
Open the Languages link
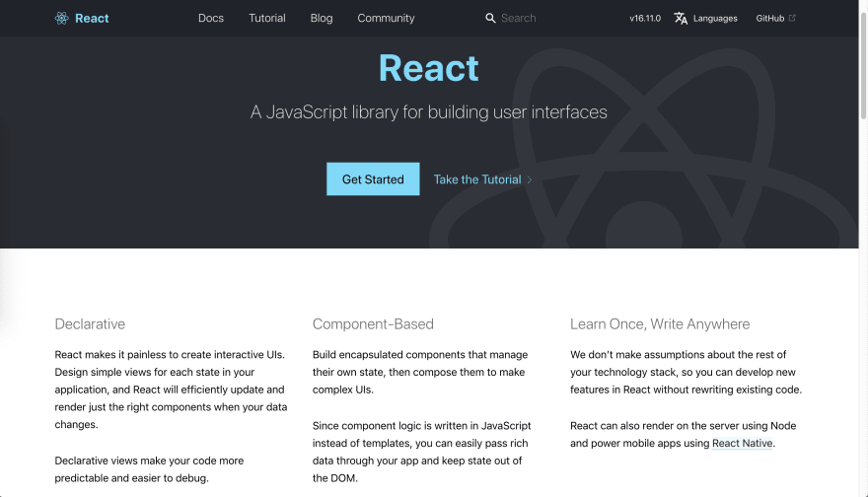[715, 19]
